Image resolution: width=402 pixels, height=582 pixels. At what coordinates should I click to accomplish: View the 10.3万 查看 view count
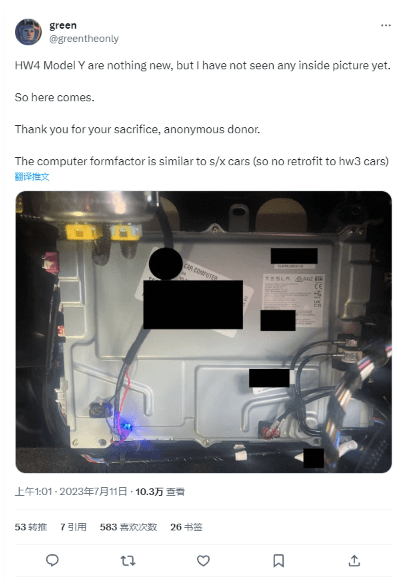tap(160, 492)
